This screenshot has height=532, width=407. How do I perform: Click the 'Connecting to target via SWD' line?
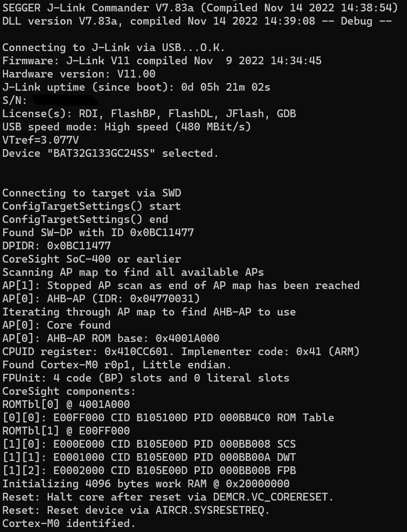click(x=92, y=193)
